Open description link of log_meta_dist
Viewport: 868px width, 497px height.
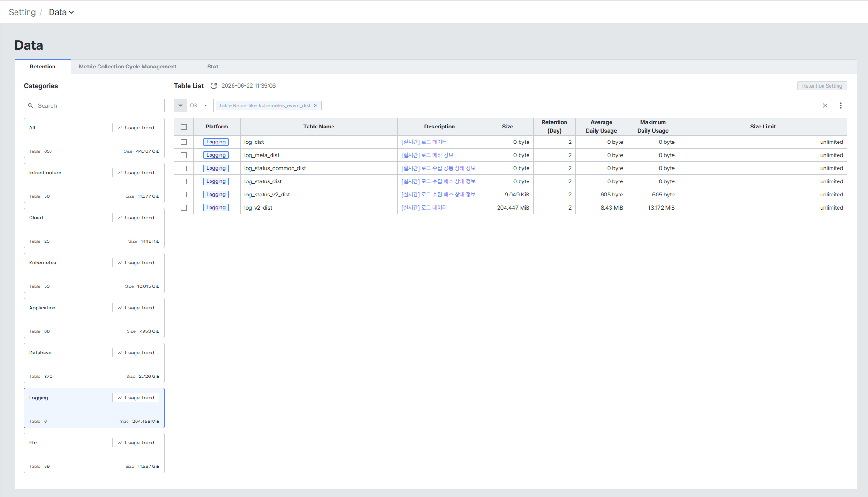point(427,155)
